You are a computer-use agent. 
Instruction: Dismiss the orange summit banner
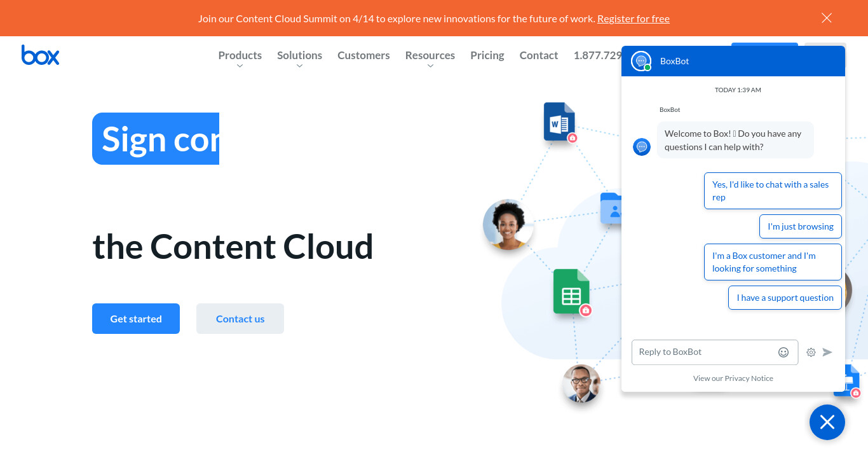coord(827,18)
